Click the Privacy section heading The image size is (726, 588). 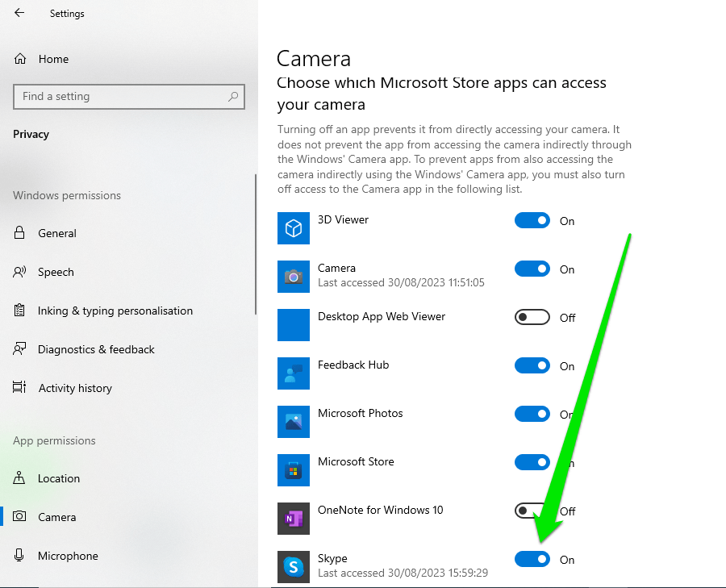31,134
